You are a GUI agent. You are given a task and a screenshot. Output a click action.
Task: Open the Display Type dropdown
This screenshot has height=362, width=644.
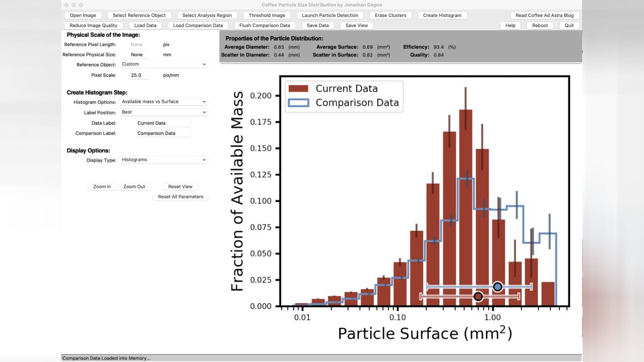point(164,160)
